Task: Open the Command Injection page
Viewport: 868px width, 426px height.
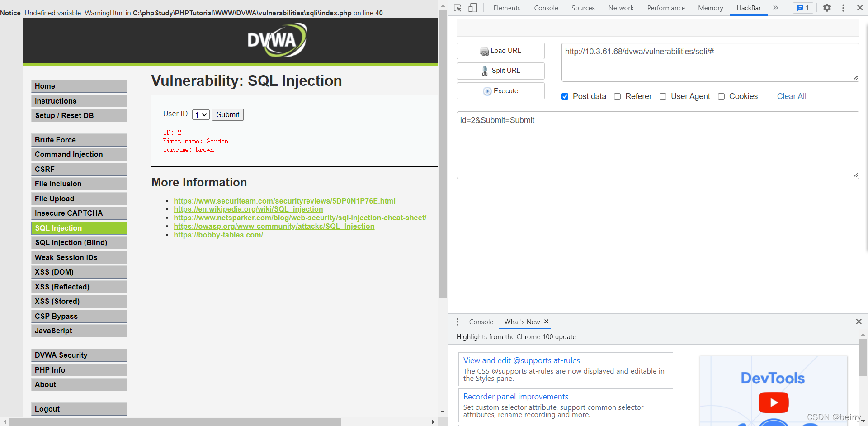Action: coord(79,154)
